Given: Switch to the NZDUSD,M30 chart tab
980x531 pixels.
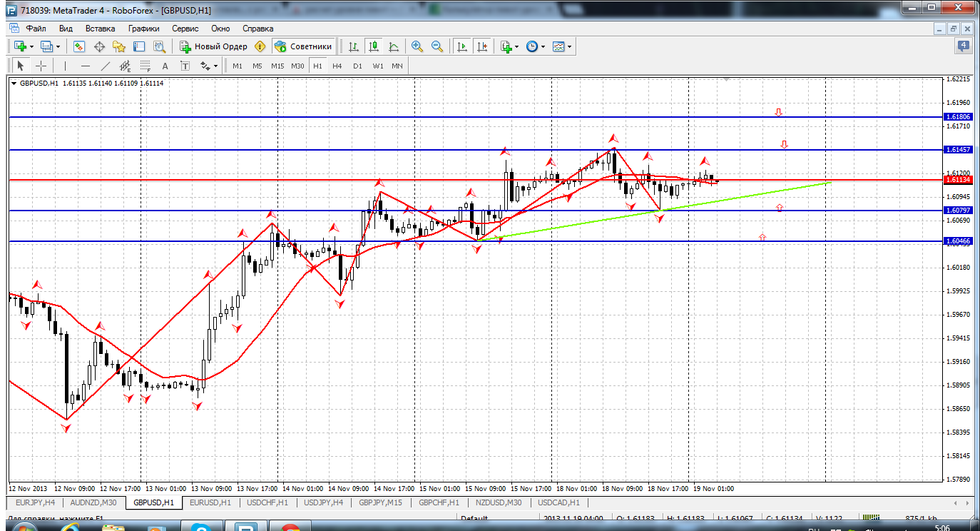Looking at the screenshot, I should point(500,502).
